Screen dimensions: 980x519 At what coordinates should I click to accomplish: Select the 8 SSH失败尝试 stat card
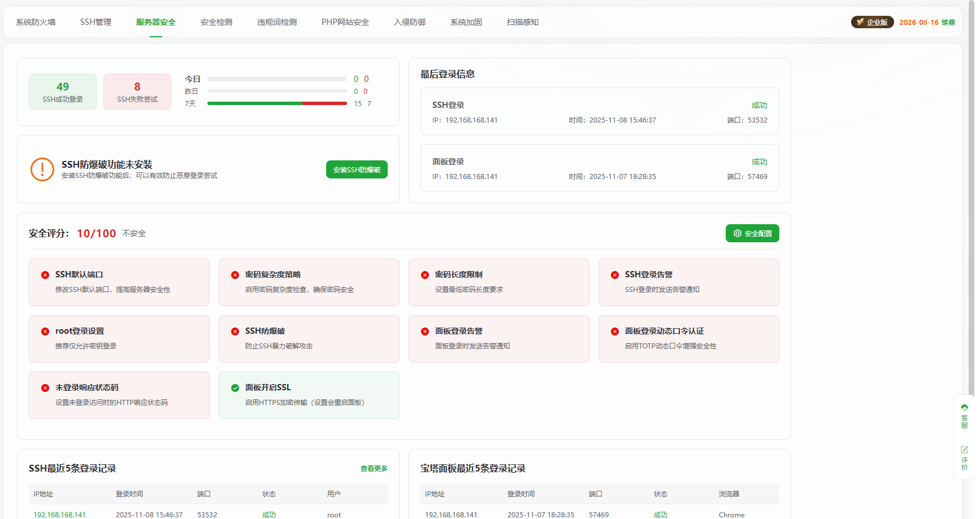(137, 91)
